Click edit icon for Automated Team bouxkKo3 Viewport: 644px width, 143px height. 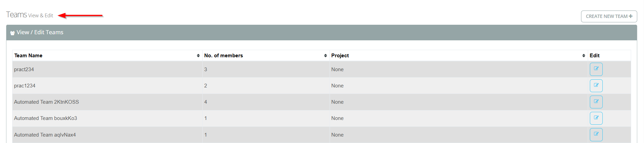pyautogui.click(x=596, y=118)
